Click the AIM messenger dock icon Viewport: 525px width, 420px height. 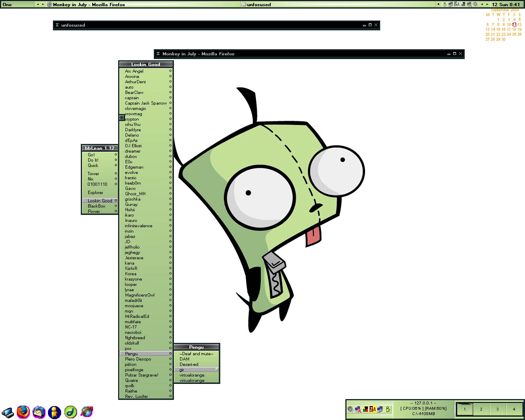click(54, 412)
